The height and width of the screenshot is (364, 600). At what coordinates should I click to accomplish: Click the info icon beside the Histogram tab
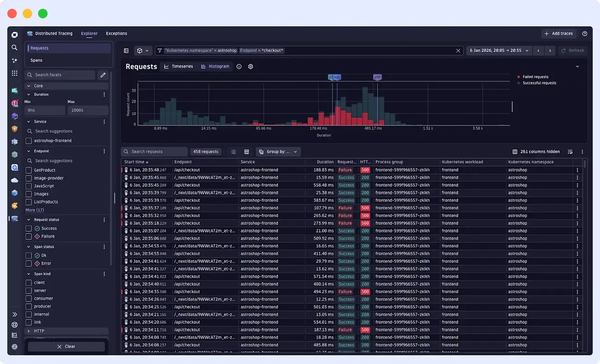coord(239,66)
